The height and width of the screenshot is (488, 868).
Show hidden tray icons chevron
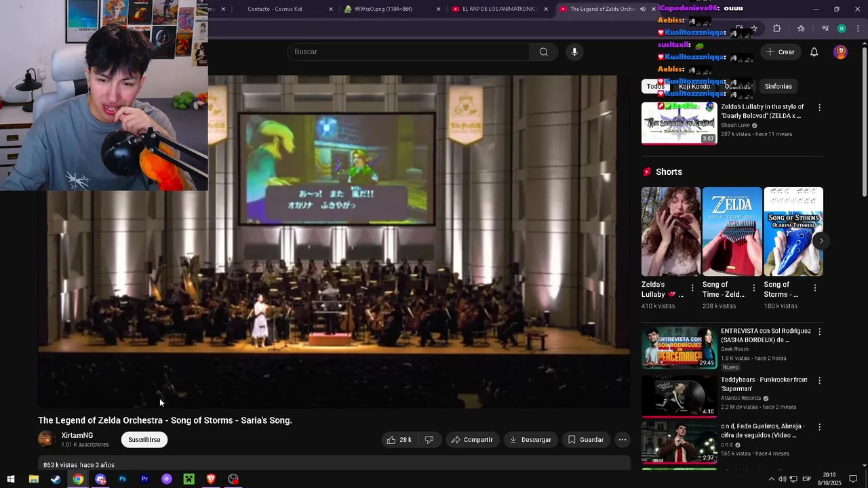click(x=771, y=479)
